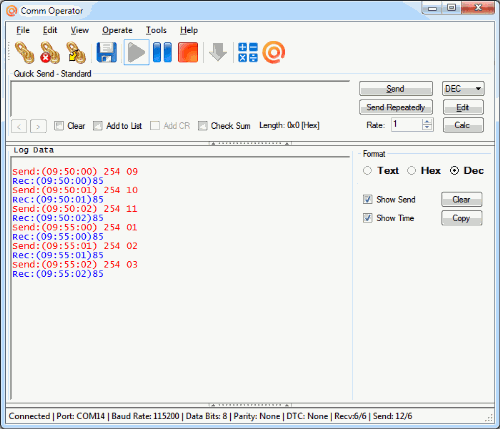The image size is (500, 429).
Task: Click log line 'Send:(09:55:01) 254 02'
Action: [75, 246]
